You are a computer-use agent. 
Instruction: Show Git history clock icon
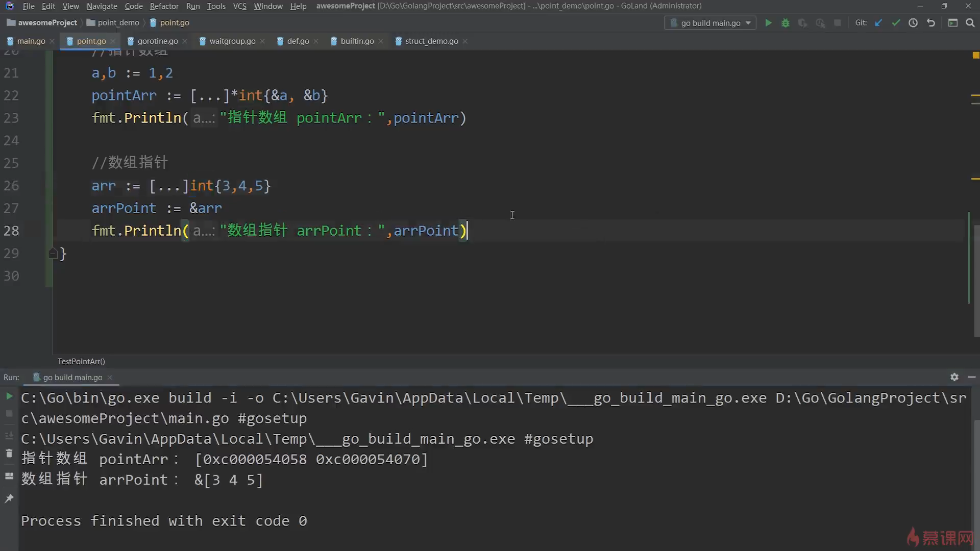pyautogui.click(x=913, y=23)
